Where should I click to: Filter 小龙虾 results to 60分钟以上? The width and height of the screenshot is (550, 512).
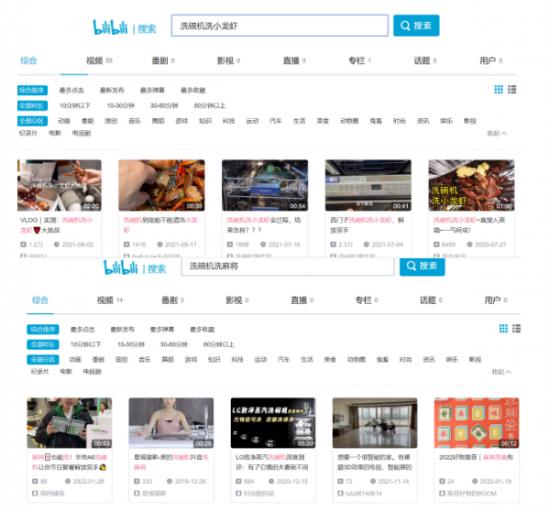tap(210, 106)
